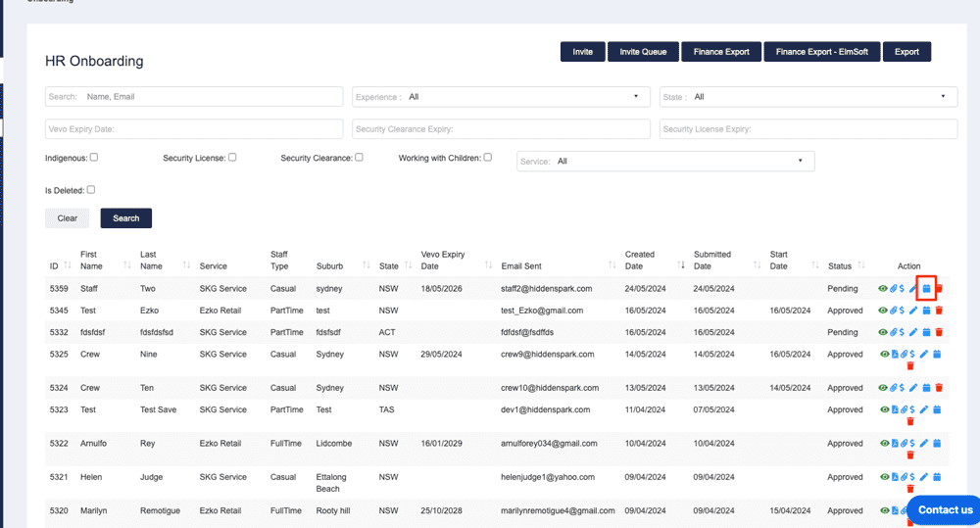
Task: Click dollar icon for dev1@hiddenspark.com row
Action: point(911,409)
